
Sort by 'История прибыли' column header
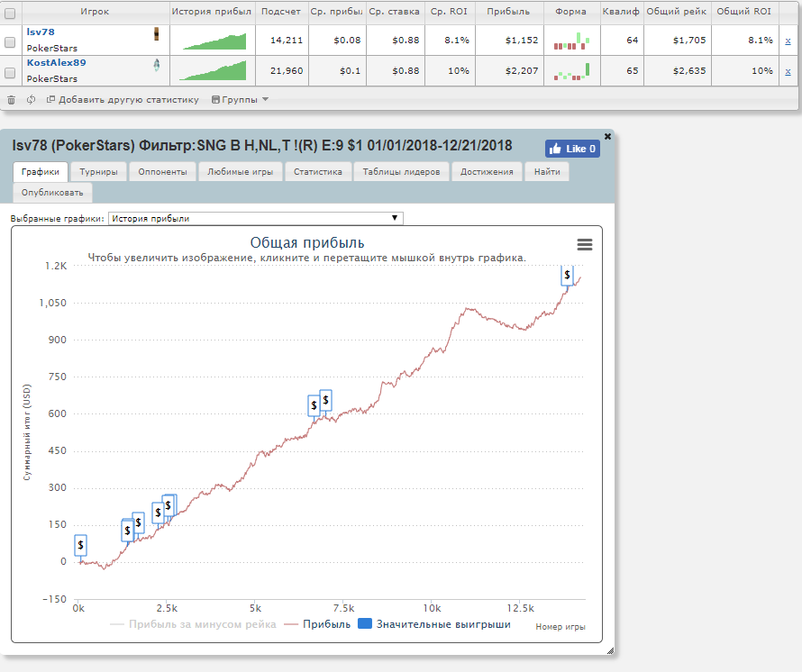[212, 11]
